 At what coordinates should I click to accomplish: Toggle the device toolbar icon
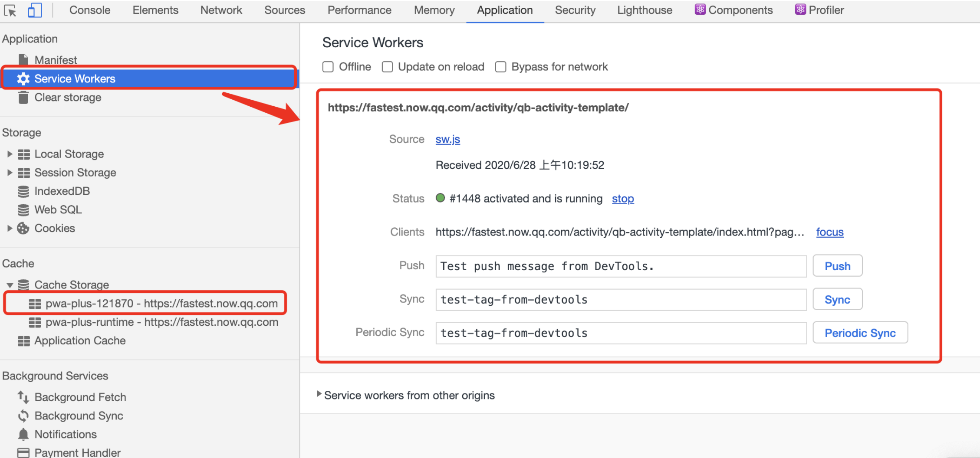[35, 10]
